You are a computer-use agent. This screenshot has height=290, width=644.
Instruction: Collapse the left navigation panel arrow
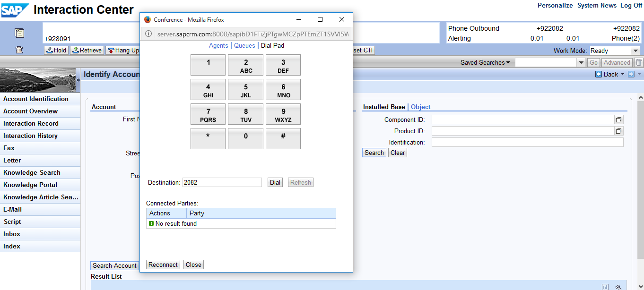[x=78, y=80]
